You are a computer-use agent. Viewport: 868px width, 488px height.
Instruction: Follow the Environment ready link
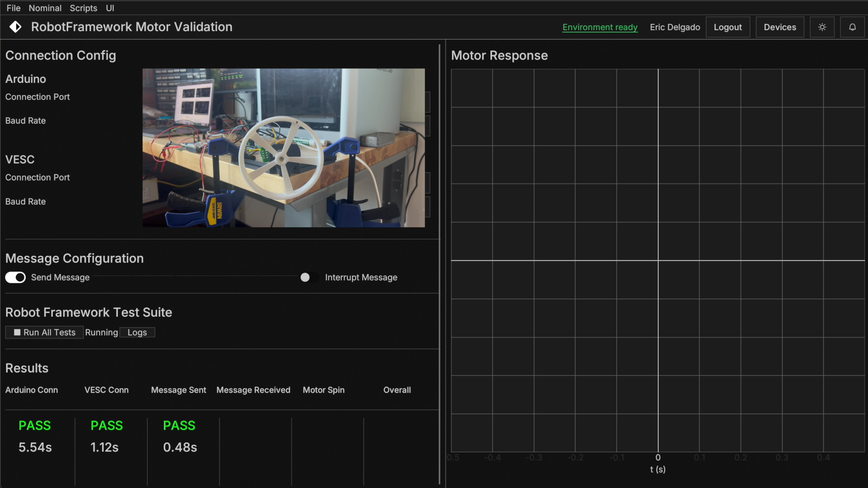599,27
